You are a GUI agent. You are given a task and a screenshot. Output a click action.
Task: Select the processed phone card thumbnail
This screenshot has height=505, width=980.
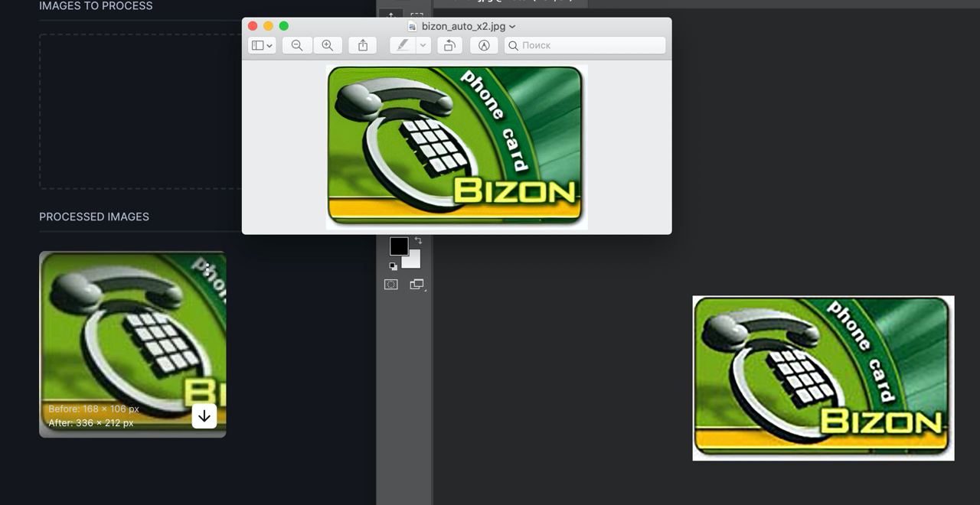(x=132, y=344)
